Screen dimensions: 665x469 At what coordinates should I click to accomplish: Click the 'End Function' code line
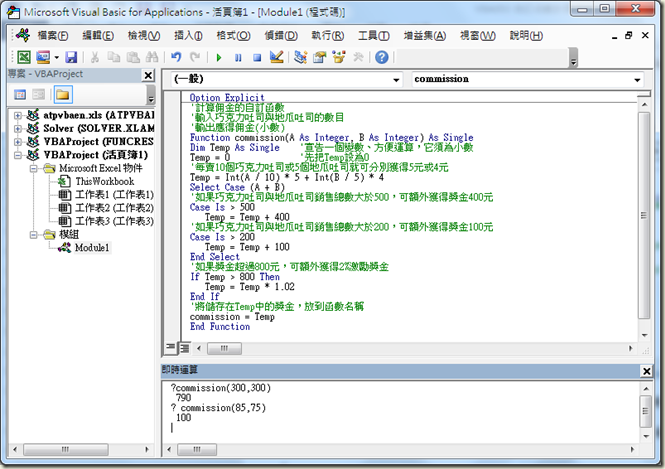220,327
